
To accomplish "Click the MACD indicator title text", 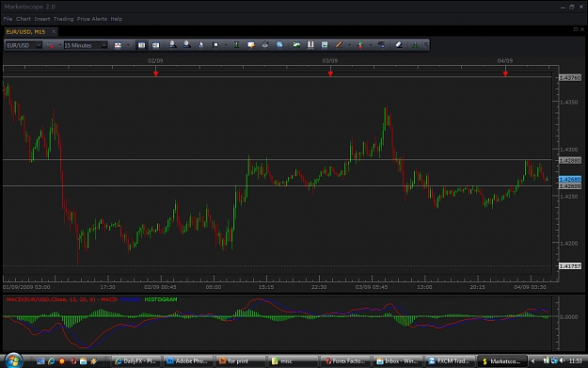I will pyautogui.click(x=62, y=299).
